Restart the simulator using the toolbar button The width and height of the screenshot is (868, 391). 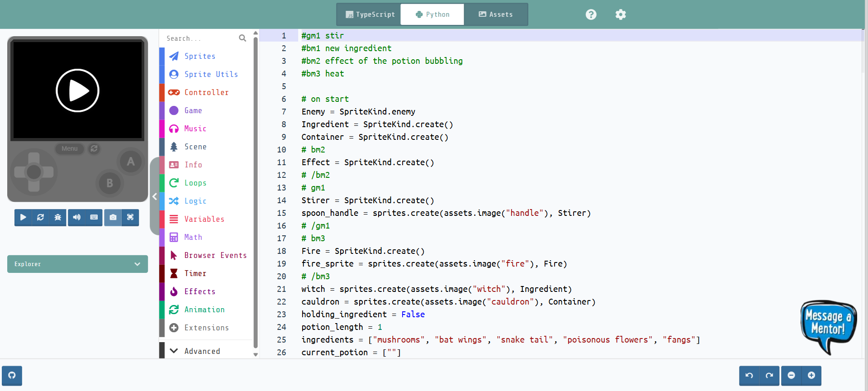coord(40,217)
